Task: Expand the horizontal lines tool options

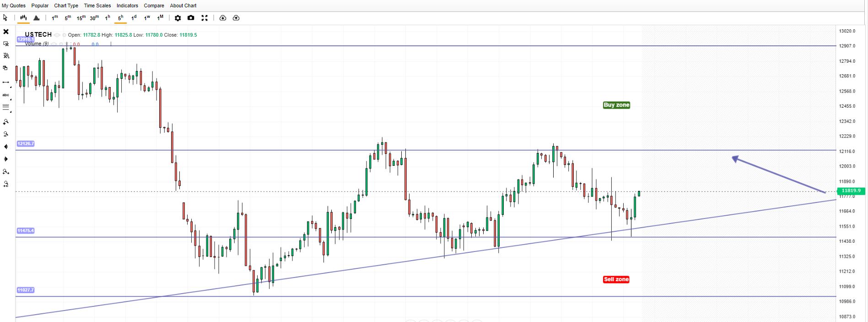Action: pyautogui.click(x=6, y=107)
